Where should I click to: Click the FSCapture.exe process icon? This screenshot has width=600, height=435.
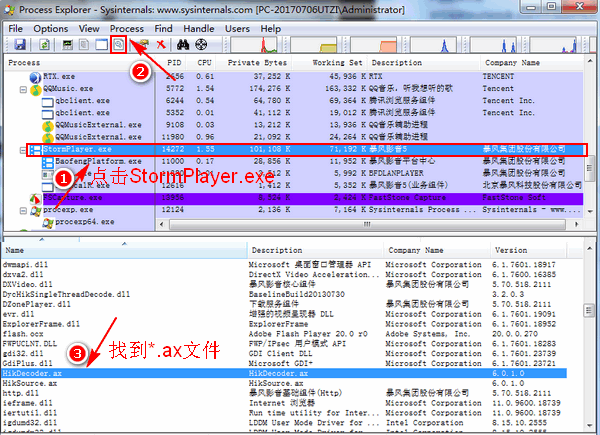tap(35, 198)
